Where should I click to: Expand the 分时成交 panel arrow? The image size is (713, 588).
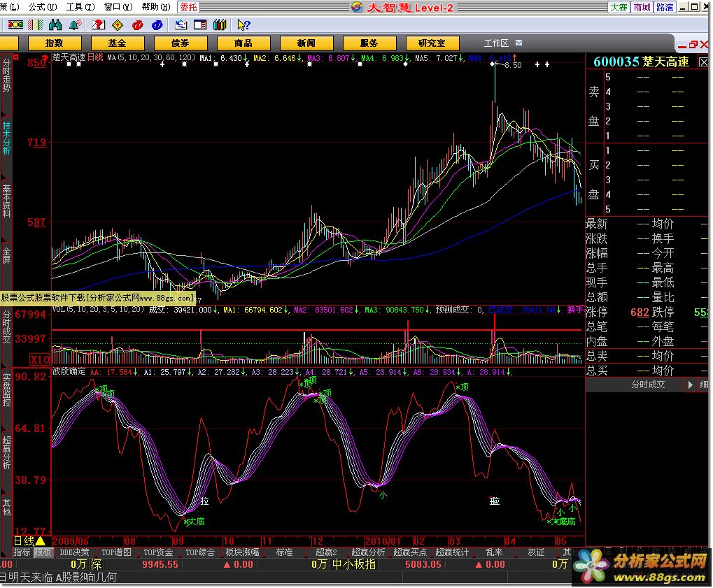(690, 385)
